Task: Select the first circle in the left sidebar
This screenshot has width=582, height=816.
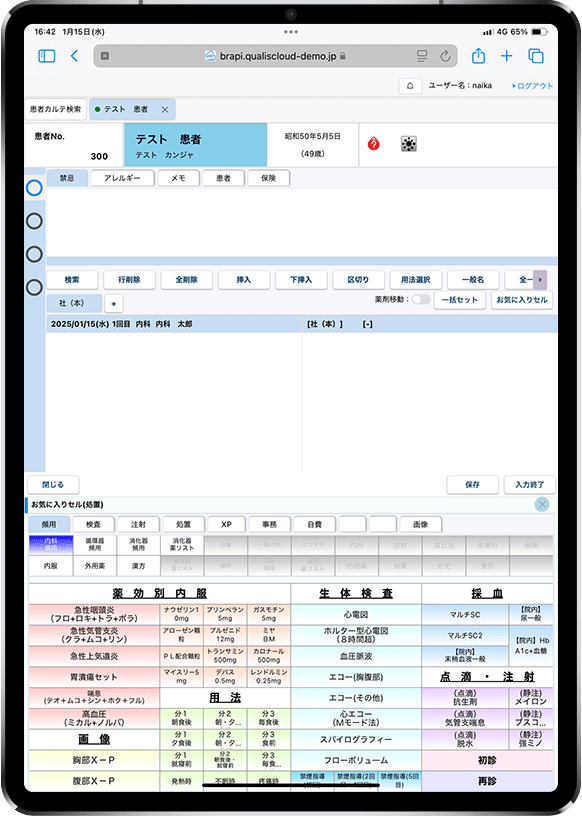Action: point(34,188)
